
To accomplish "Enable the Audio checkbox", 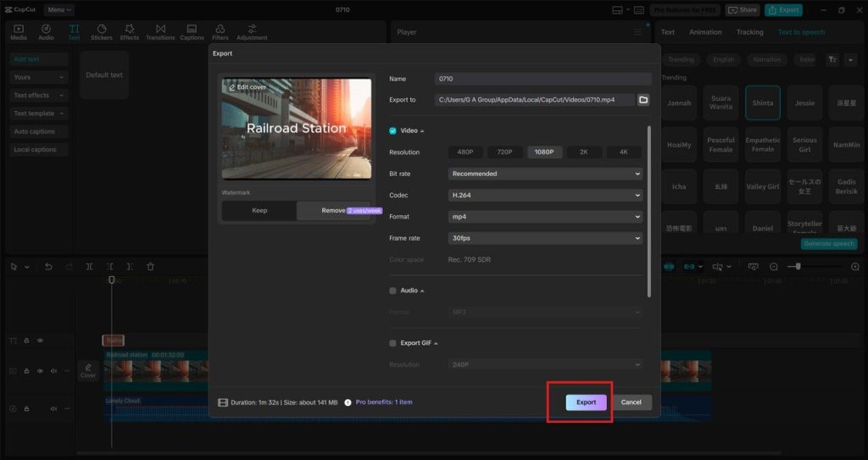I will 392,291.
